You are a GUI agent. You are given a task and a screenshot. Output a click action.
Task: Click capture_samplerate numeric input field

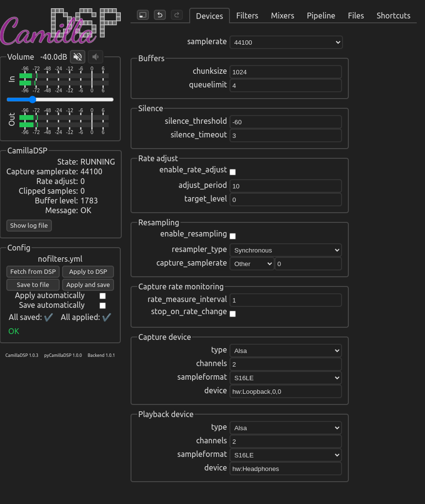pyautogui.click(x=309, y=264)
